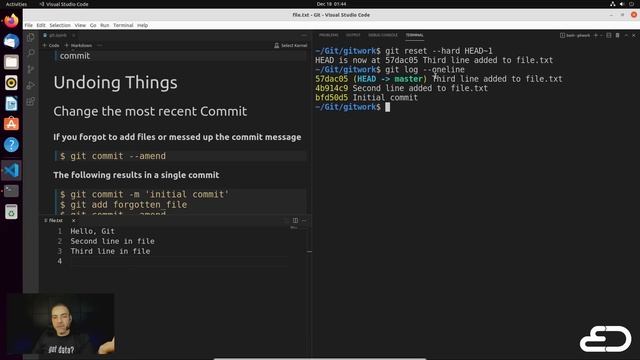Open Activities overview
The image size is (640, 360).
point(16,4)
